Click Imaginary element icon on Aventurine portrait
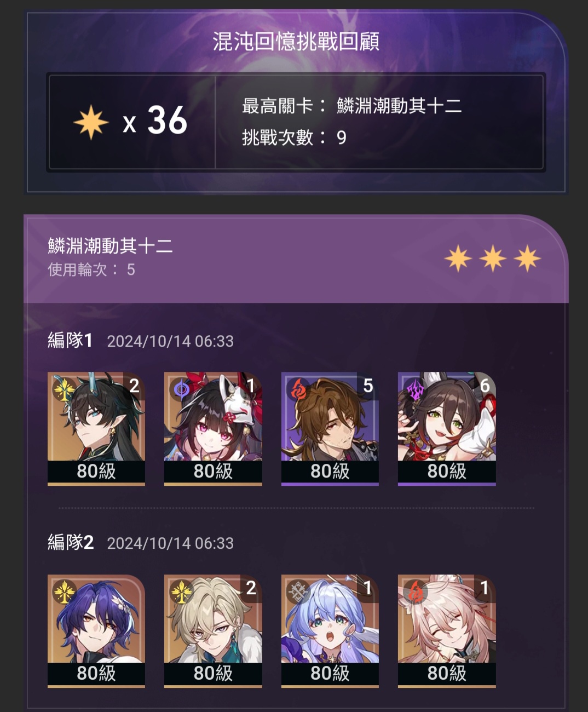This screenshot has height=712, width=588. [x=181, y=592]
